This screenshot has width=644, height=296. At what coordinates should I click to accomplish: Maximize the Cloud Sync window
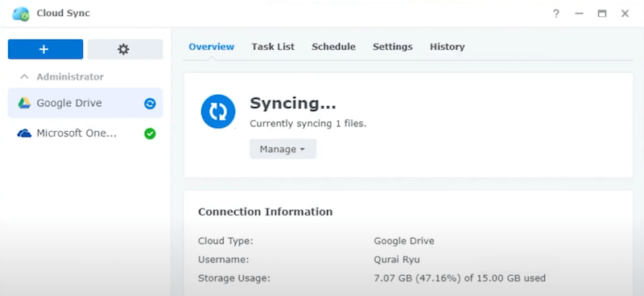pyautogui.click(x=602, y=14)
